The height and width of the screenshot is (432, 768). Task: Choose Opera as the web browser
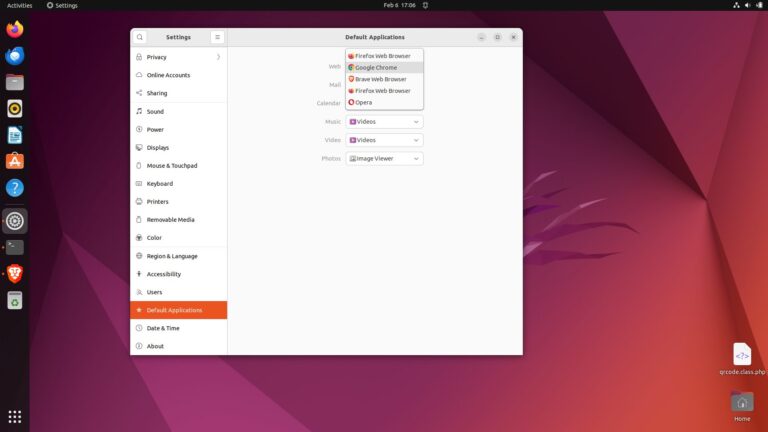[x=384, y=102]
